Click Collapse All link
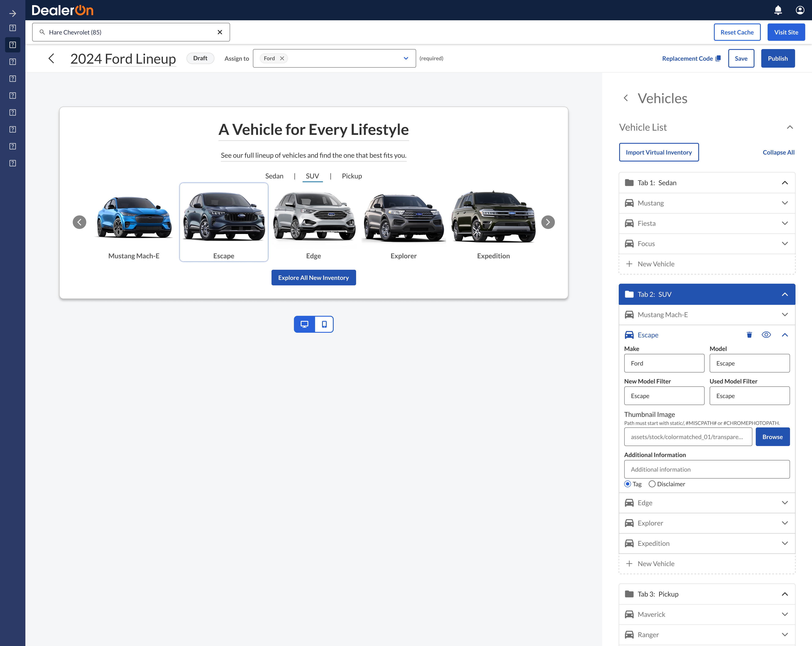This screenshot has height=646, width=812. [778, 152]
